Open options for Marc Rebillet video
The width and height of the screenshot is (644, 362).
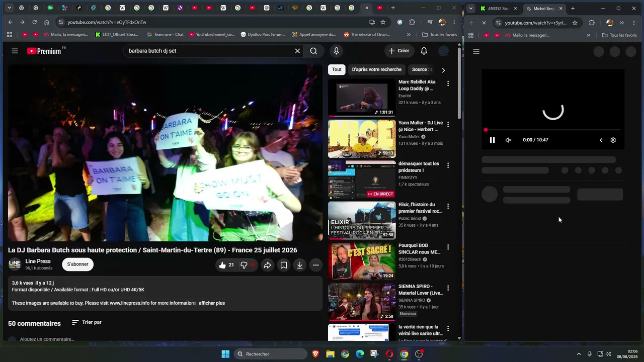click(448, 83)
